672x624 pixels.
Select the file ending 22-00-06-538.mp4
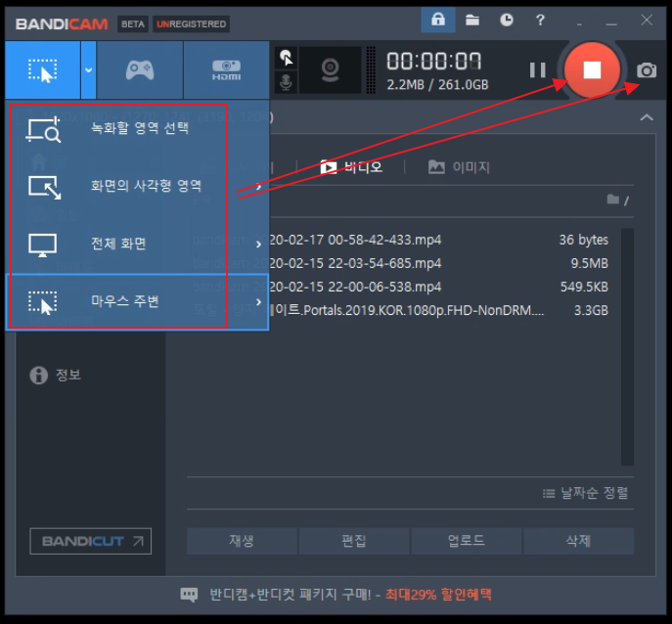(400, 287)
